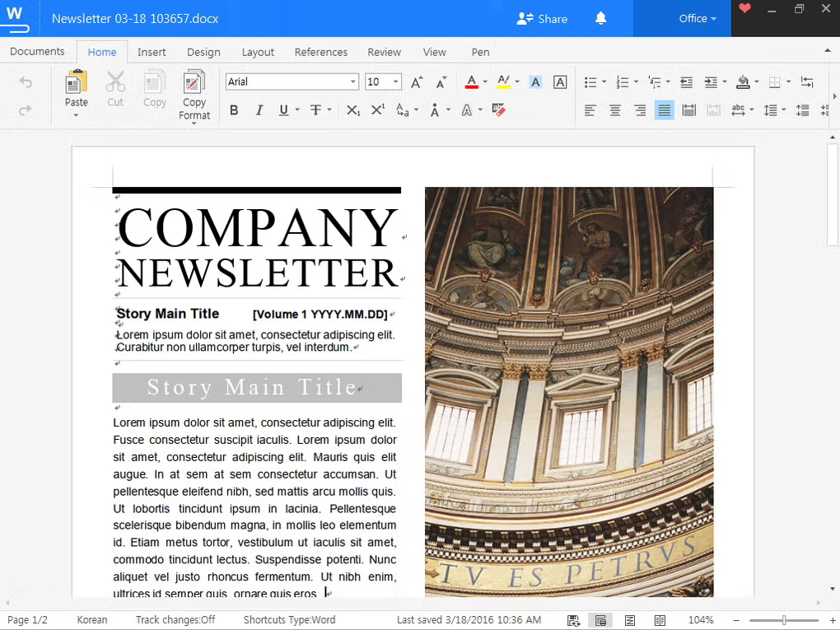Open the notifications bell
Screen dimensions: 840x630
tap(600, 18)
